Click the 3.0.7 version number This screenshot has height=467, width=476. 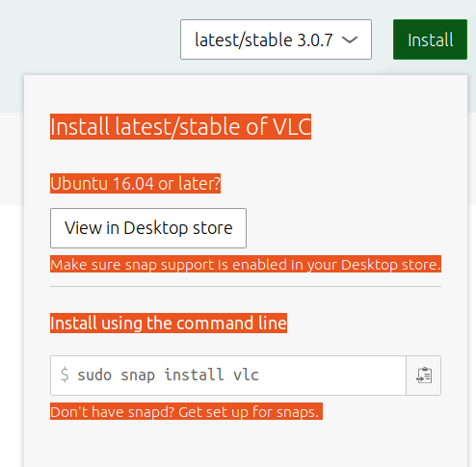click(x=315, y=40)
